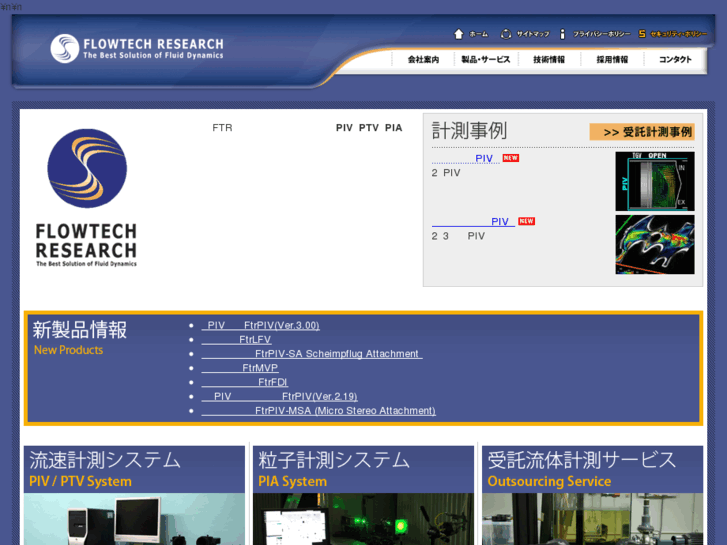727x545 pixels.
Task: Click the NEW badge beside first PIV link
Action: tap(510, 158)
